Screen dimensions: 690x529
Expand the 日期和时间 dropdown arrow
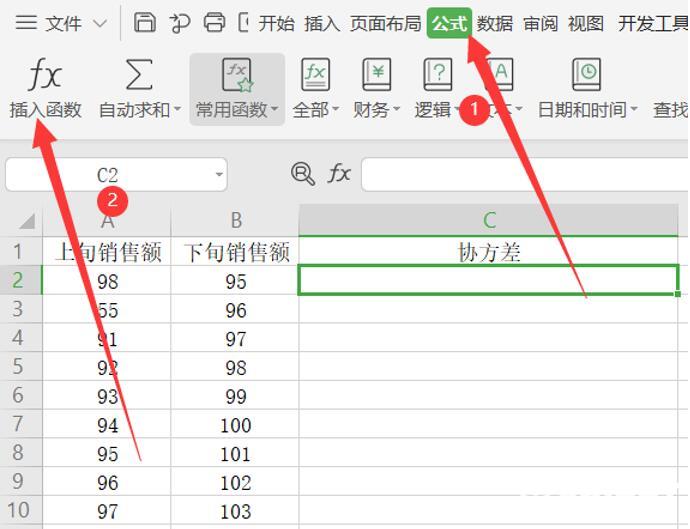634,108
